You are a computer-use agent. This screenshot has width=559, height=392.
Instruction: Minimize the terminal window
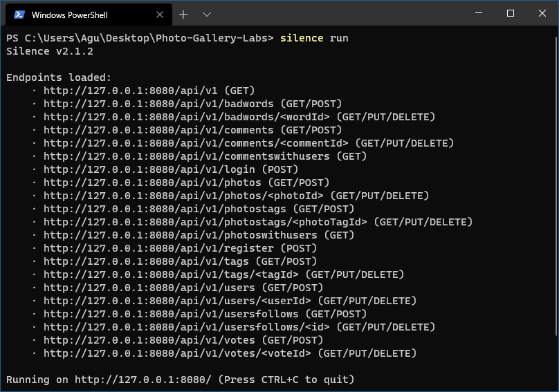click(479, 13)
